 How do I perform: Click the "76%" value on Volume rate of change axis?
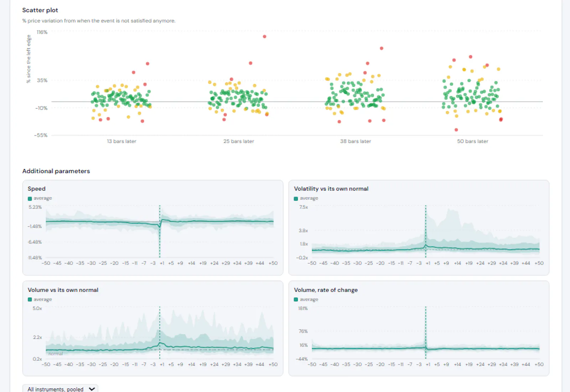(x=303, y=331)
